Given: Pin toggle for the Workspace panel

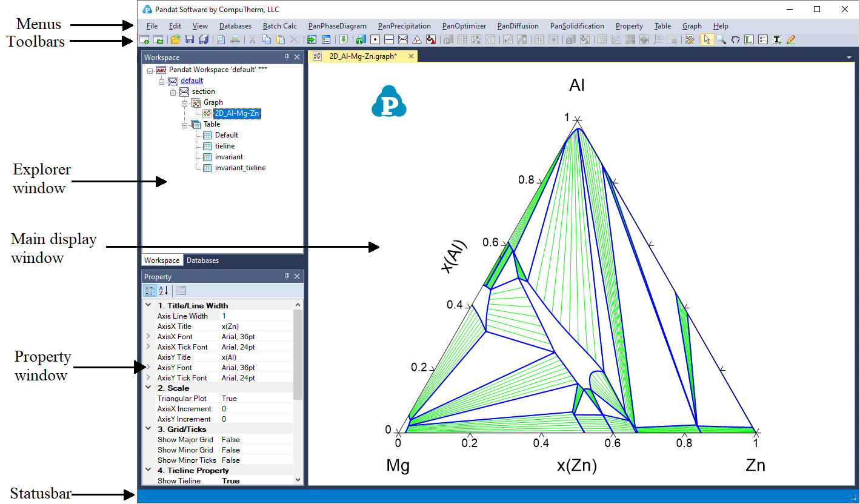Looking at the screenshot, I should tap(287, 57).
